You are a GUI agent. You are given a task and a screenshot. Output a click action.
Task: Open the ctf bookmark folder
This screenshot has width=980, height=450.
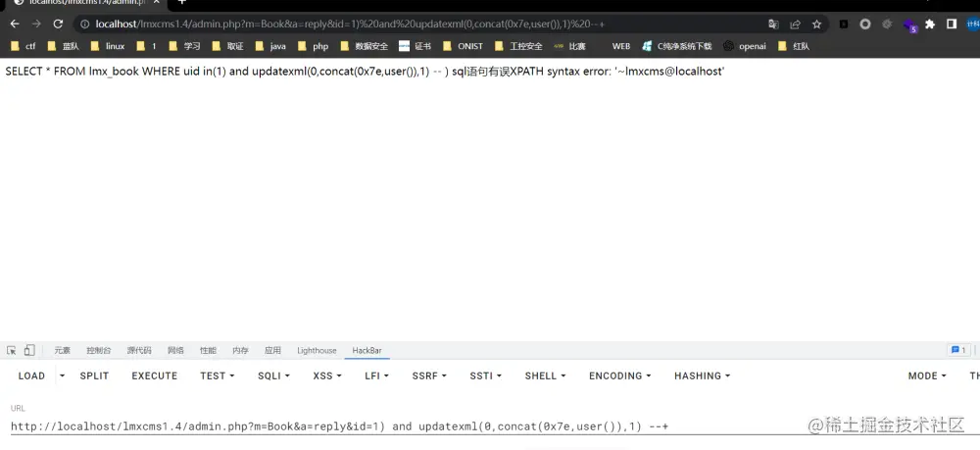point(24,46)
